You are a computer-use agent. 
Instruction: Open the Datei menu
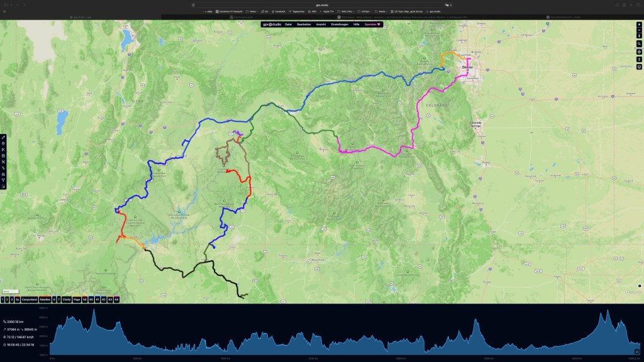coord(288,24)
